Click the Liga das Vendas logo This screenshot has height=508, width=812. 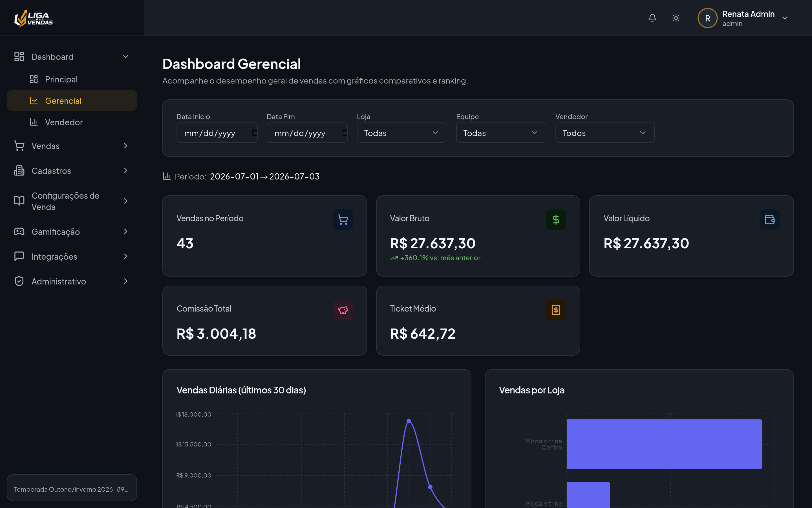34,18
